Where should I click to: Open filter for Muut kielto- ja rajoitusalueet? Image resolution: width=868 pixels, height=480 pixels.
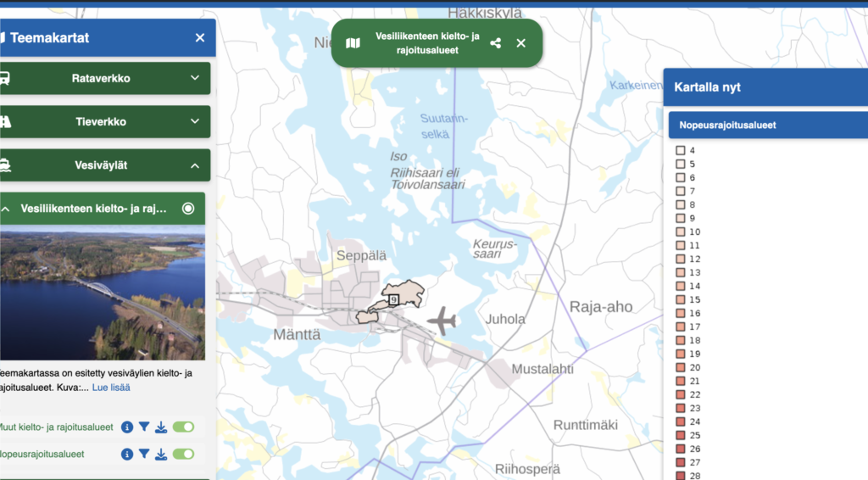coord(144,427)
